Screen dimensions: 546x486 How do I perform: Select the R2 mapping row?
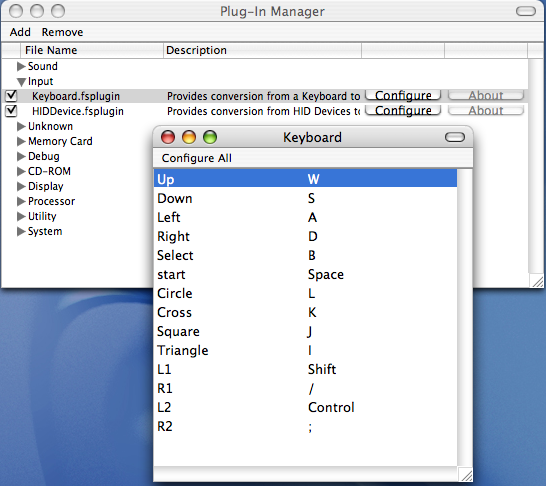(305, 426)
